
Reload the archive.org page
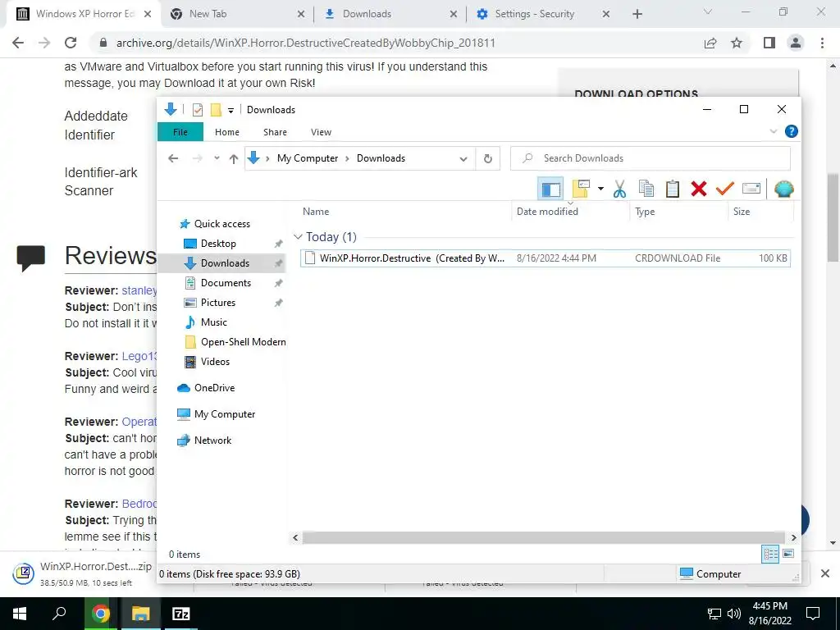[x=71, y=43]
